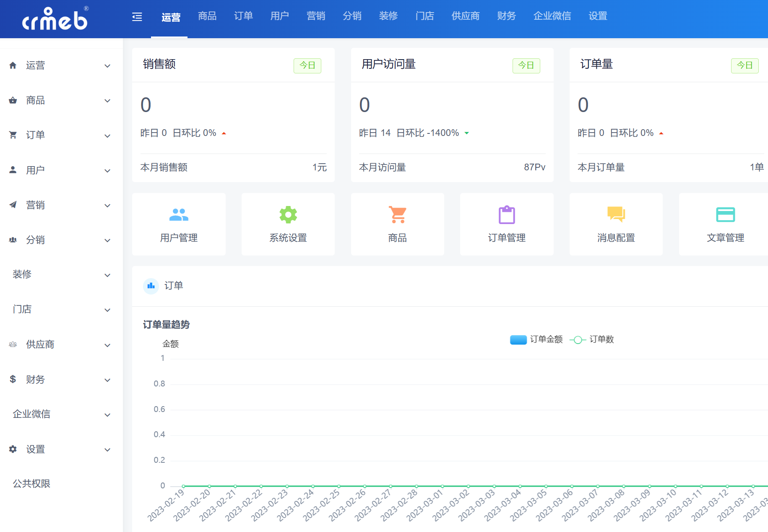This screenshot has height=532, width=768.
Task: Switch to 企业微信 top navigation tab
Action: (552, 16)
